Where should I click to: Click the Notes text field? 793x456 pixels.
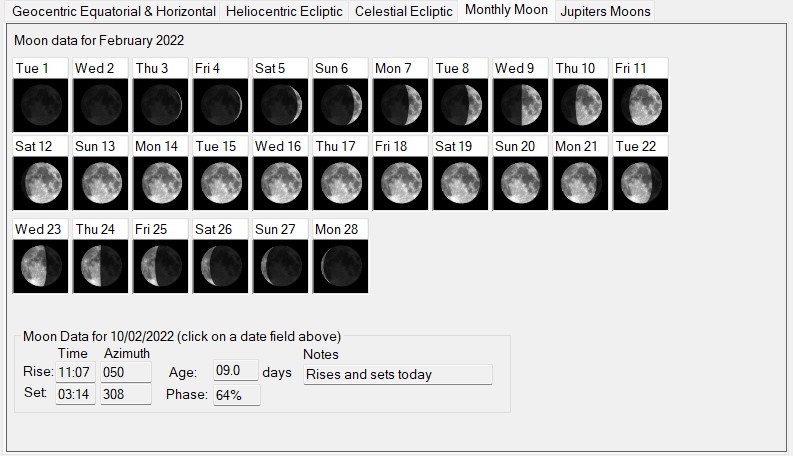tap(397, 375)
